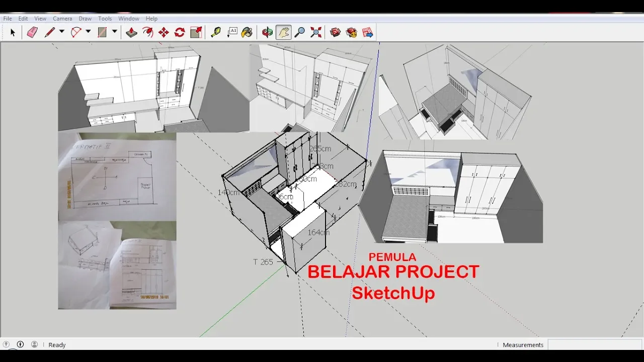Expand the arc tool dropdown arrow
This screenshot has width=644, height=362.
click(88, 32)
